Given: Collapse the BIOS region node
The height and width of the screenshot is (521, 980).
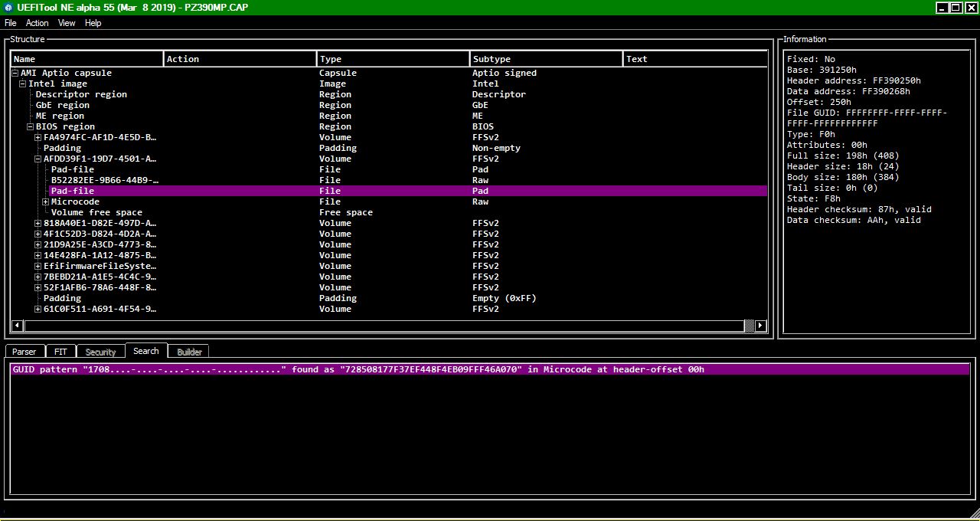Looking at the screenshot, I should click(x=31, y=126).
